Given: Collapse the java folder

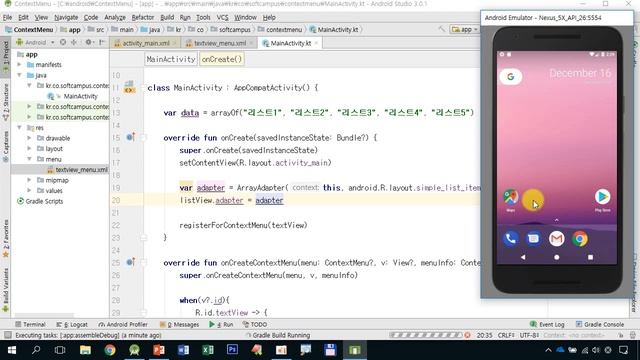Looking at the screenshot, I should coord(19,75).
